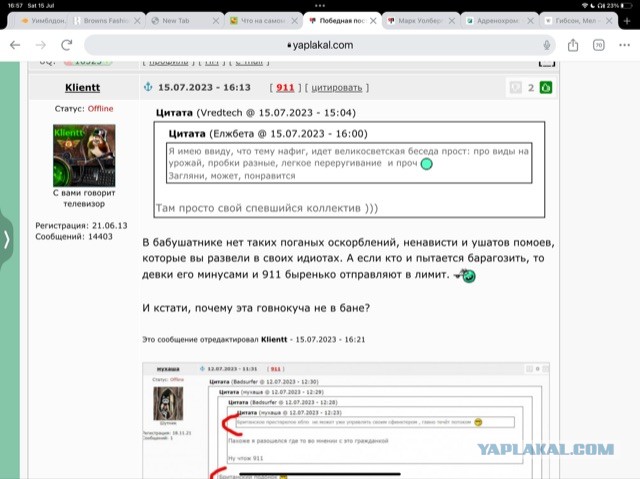Switch to the New Tab tab
640x479 pixels.
tap(176, 21)
